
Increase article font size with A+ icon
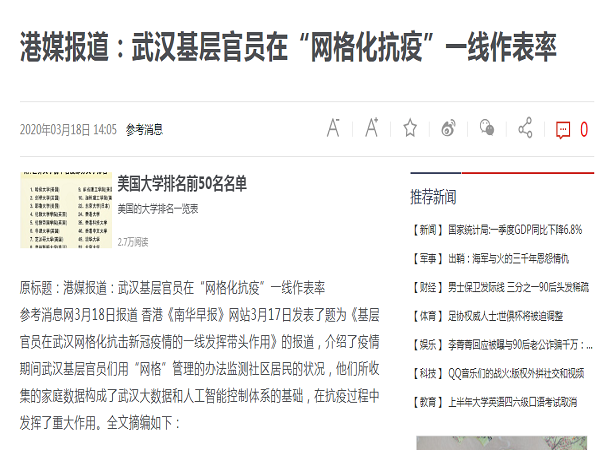pyautogui.click(x=372, y=127)
